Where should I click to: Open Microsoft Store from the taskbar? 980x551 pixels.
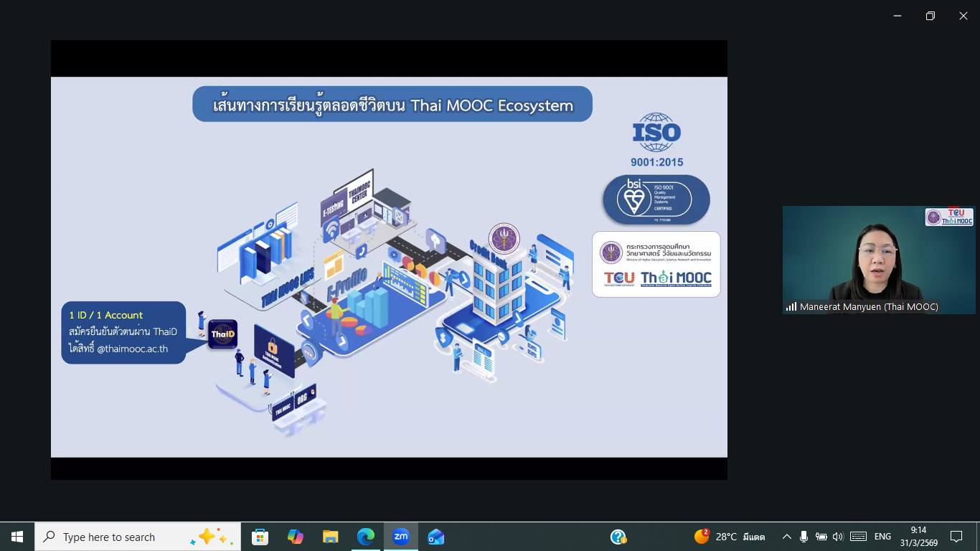260,537
